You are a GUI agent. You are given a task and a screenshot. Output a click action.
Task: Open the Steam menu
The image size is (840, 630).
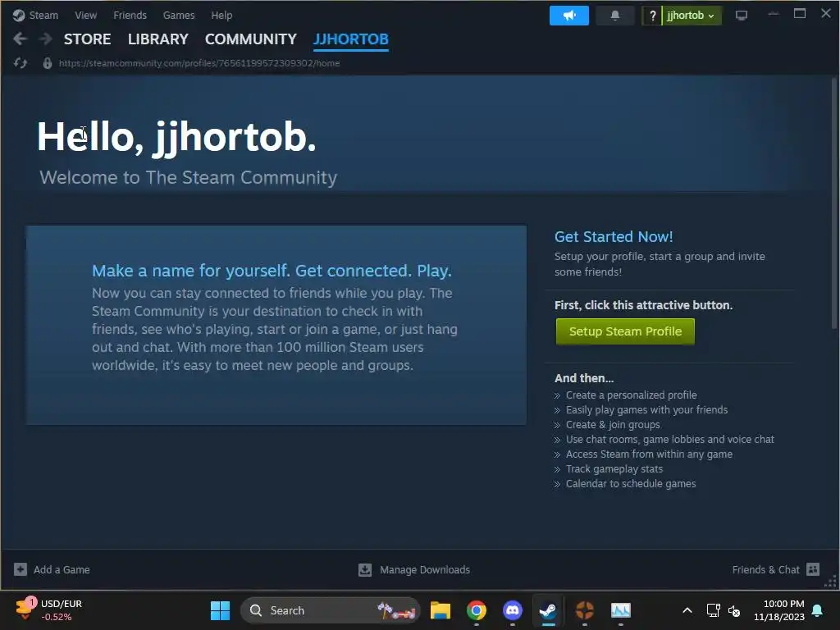point(43,15)
